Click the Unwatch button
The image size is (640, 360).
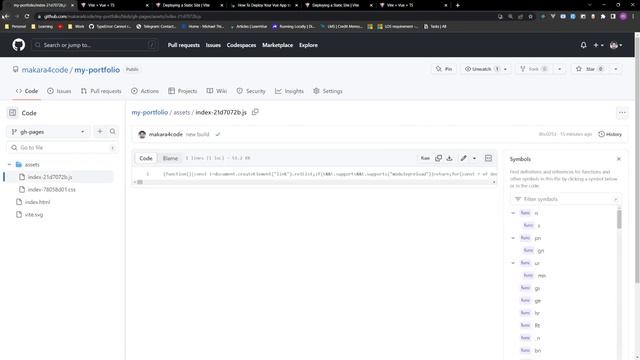[x=481, y=69]
